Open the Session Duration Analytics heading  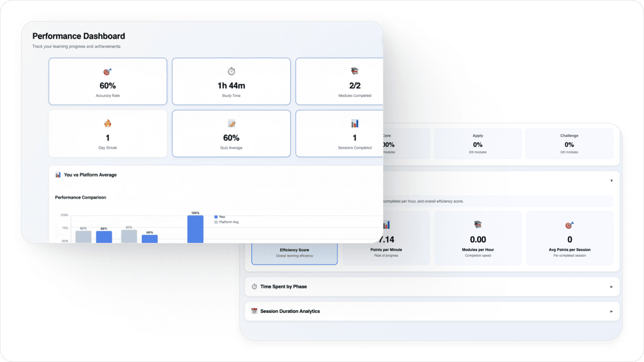290,311
